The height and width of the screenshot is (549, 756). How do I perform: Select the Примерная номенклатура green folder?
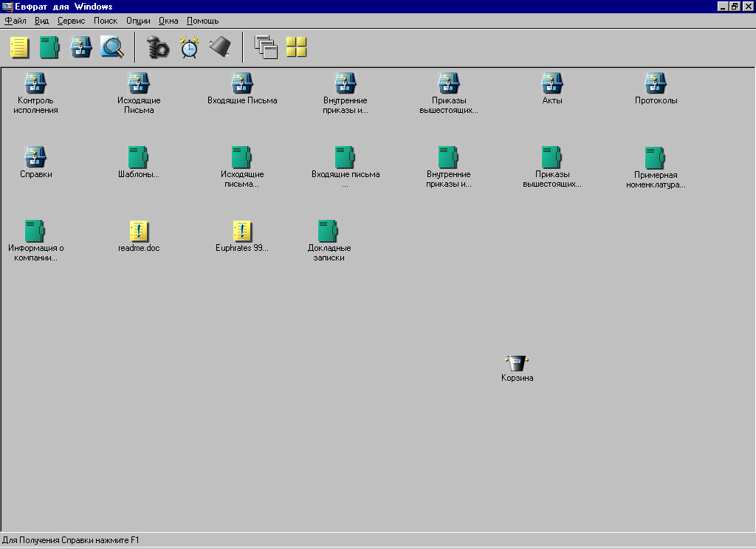click(656, 158)
